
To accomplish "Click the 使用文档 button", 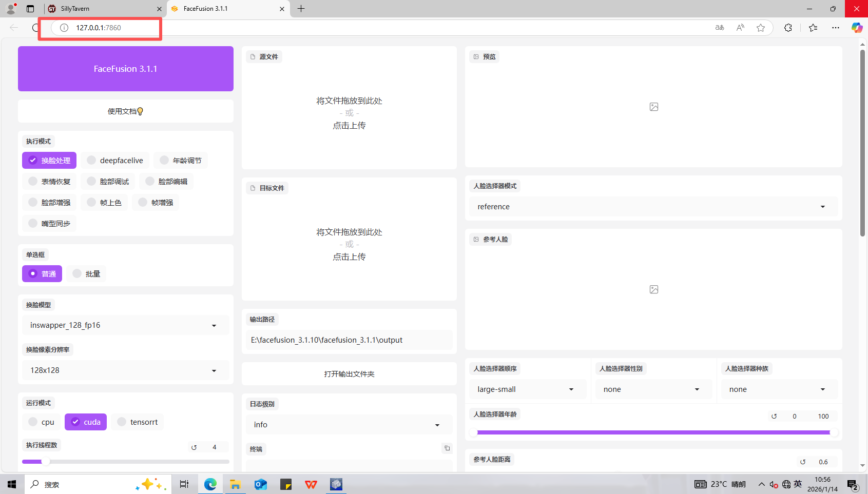I will click(x=126, y=111).
